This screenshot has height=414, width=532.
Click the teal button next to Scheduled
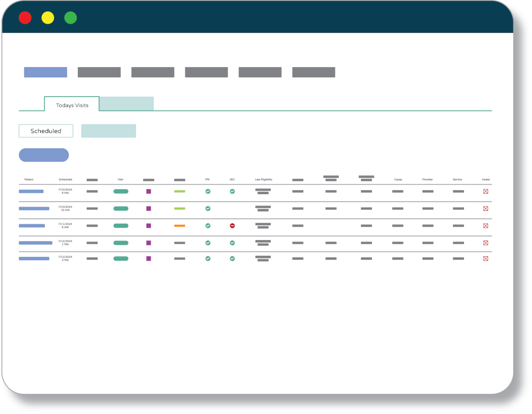(x=108, y=131)
